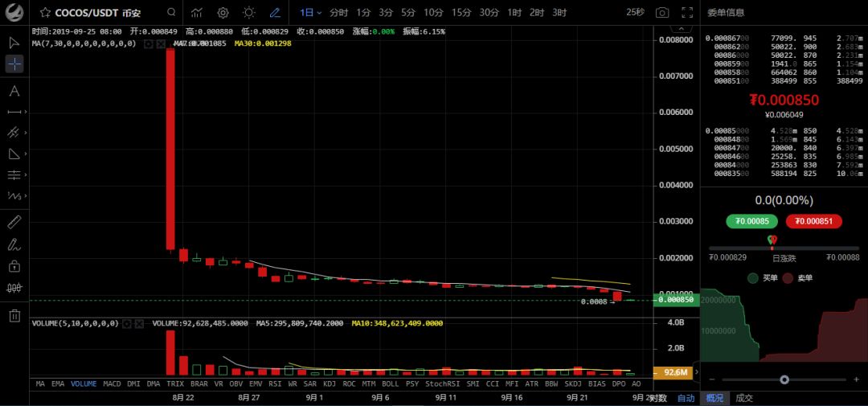Switch to 15分 timeframe
The image size is (868, 406).
pyautogui.click(x=461, y=12)
